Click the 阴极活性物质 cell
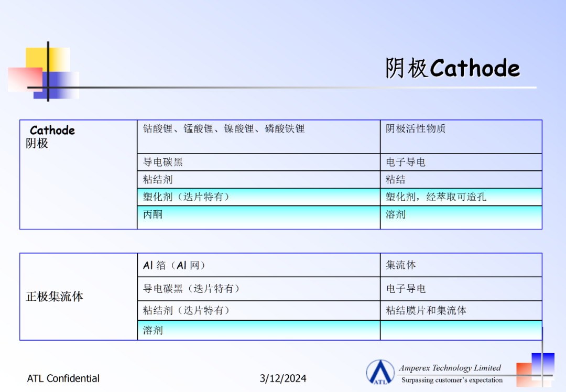Screen dimensions: 566x392 tap(461, 137)
